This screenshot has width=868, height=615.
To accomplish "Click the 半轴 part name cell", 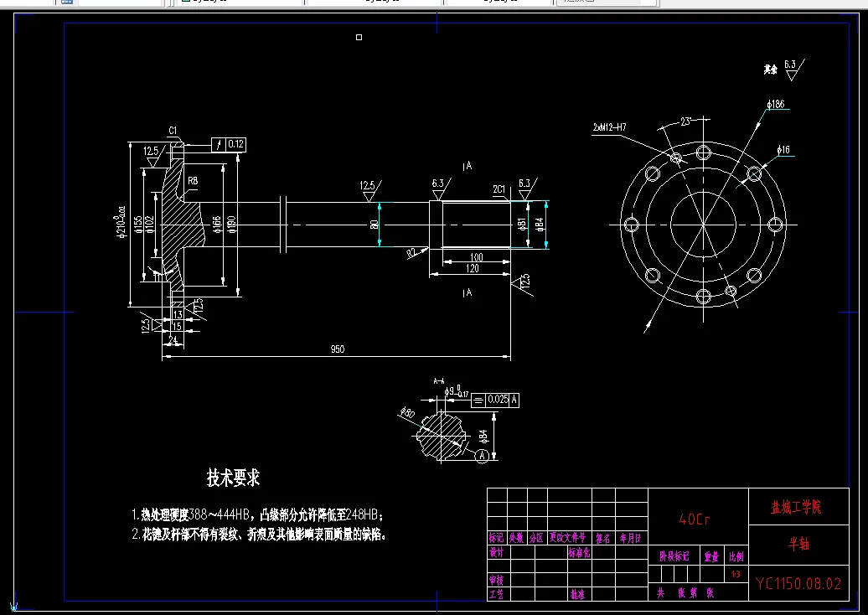I will (x=798, y=544).
